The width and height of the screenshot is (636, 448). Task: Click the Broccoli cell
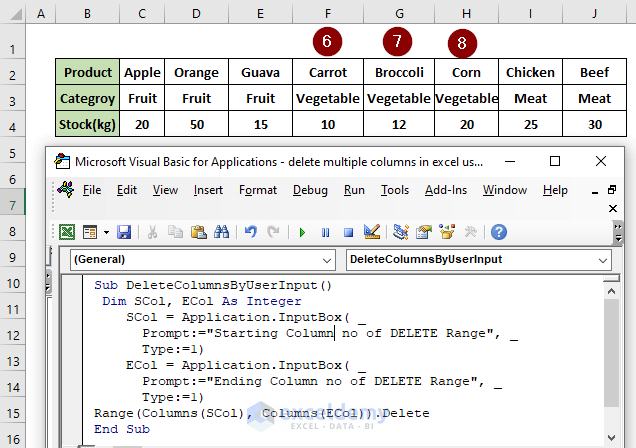399,72
